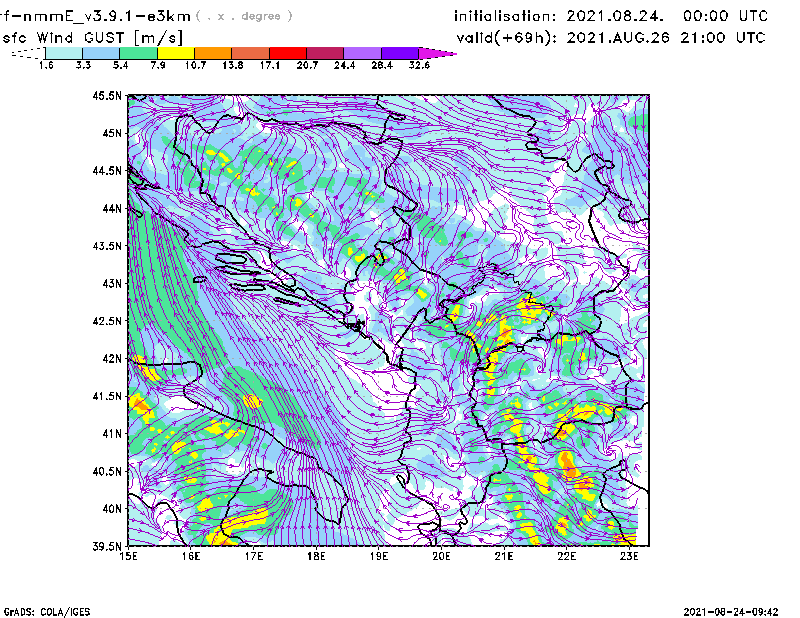
Task: Click the legend value 1.6
Action: click(46, 65)
